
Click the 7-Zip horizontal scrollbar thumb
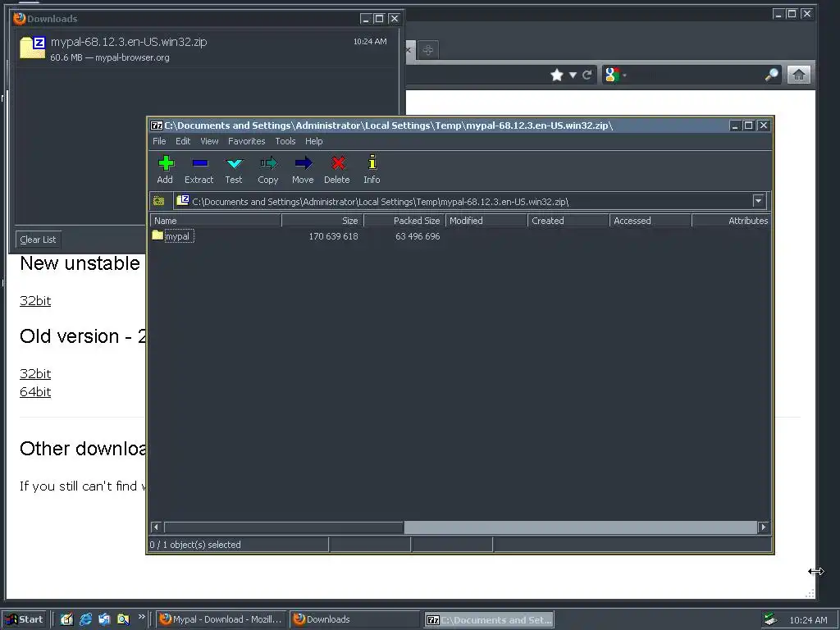point(284,527)
